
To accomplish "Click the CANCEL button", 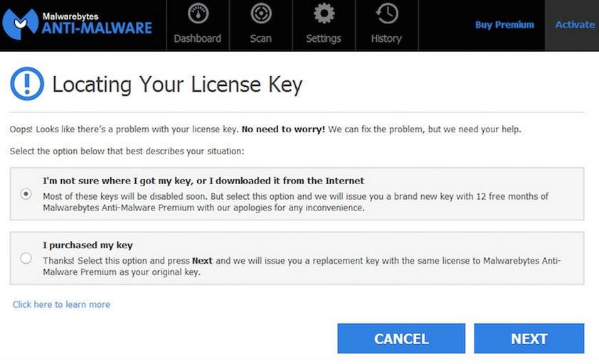I will tap(401, 338).
